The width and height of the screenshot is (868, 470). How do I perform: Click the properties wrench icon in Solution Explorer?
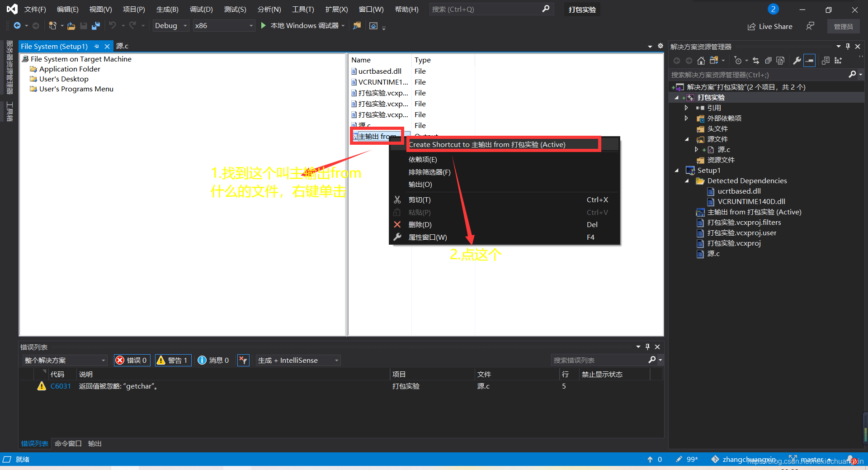point(797,61)
